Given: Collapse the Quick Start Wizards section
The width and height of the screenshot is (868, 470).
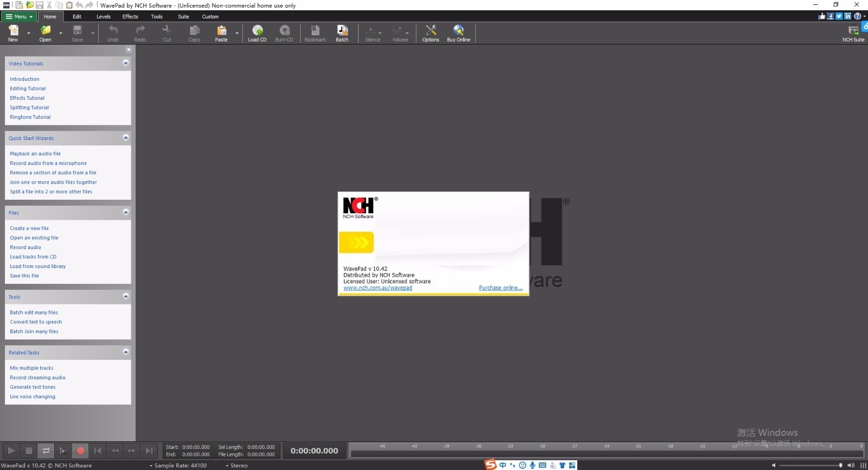Looking at the screenshot, I should pos(126,138).
